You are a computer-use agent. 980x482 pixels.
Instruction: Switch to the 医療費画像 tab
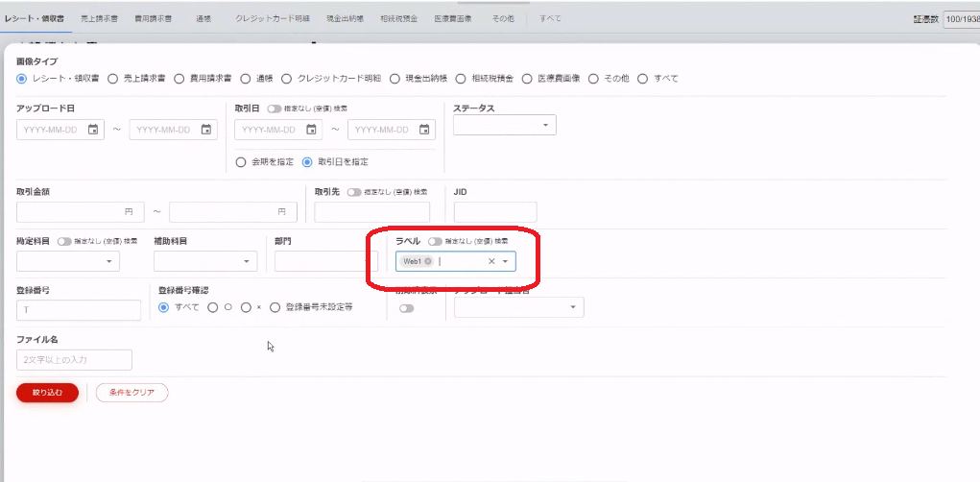(453, 19)
